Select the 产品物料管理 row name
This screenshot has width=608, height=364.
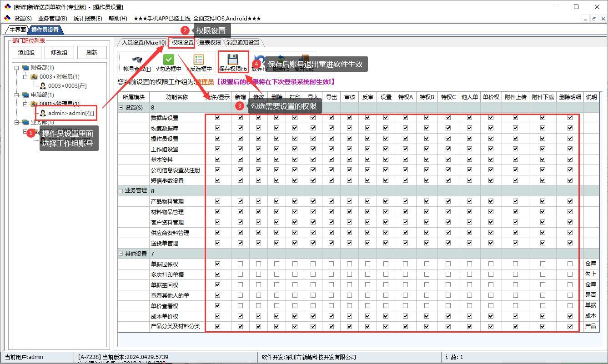click(x=167, y=201)
